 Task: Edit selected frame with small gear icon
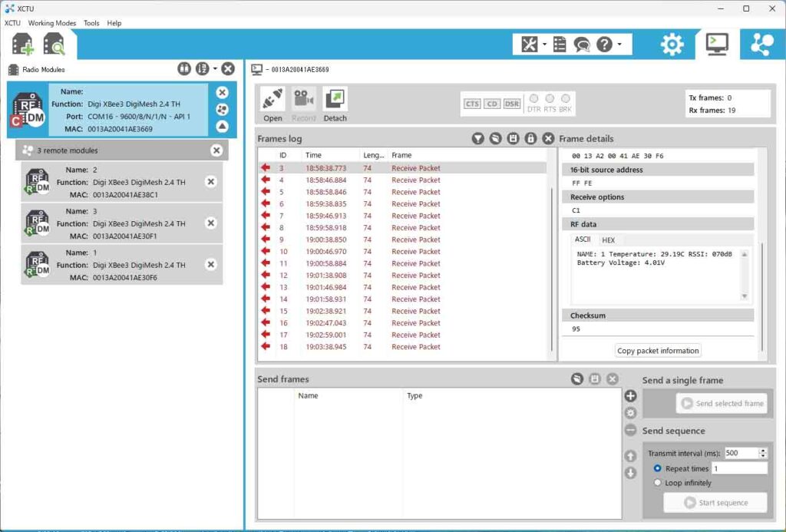tap(631, 413)
